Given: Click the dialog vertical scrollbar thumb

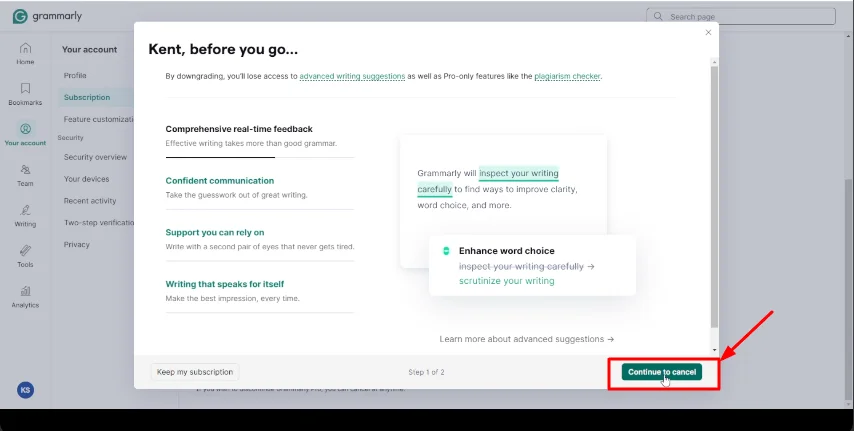Looking at the screenshot, I should click(715, 197).
